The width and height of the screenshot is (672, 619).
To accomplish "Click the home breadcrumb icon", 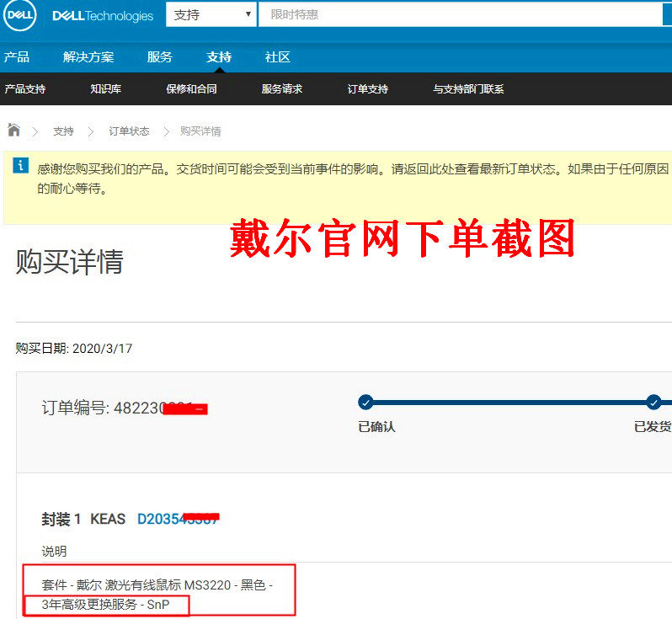I will [x=13, y=130].
